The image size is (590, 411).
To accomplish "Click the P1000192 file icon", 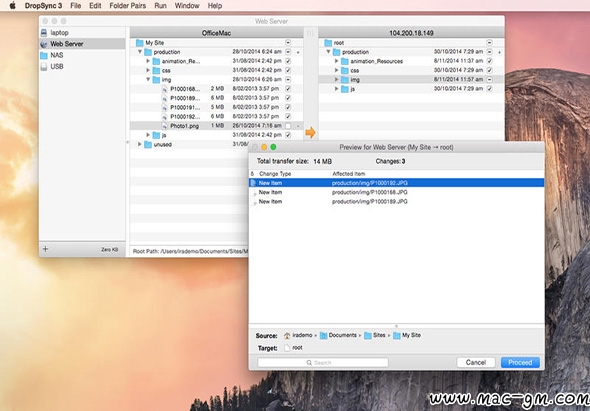I will click(x=164, y=117).
